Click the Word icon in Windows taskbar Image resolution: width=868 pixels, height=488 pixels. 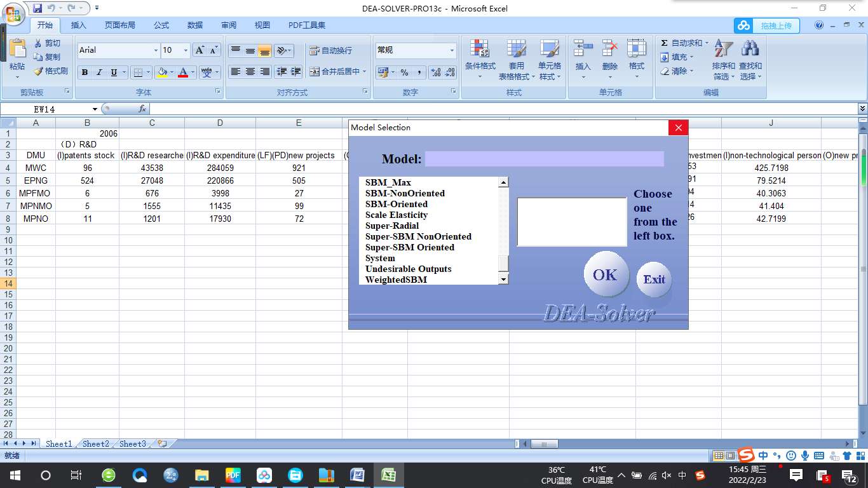(x=357, y=475)
